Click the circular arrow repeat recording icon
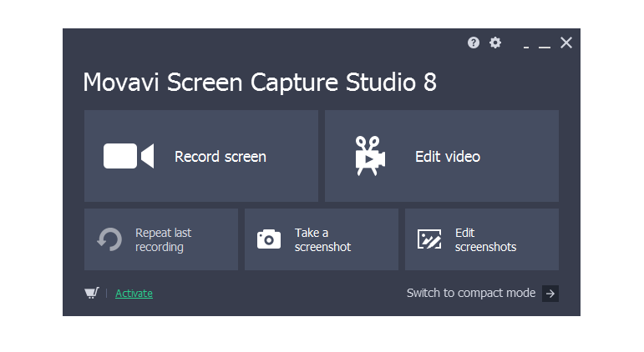The width and height of the screenshot is (644, 352). coord(109,239)
